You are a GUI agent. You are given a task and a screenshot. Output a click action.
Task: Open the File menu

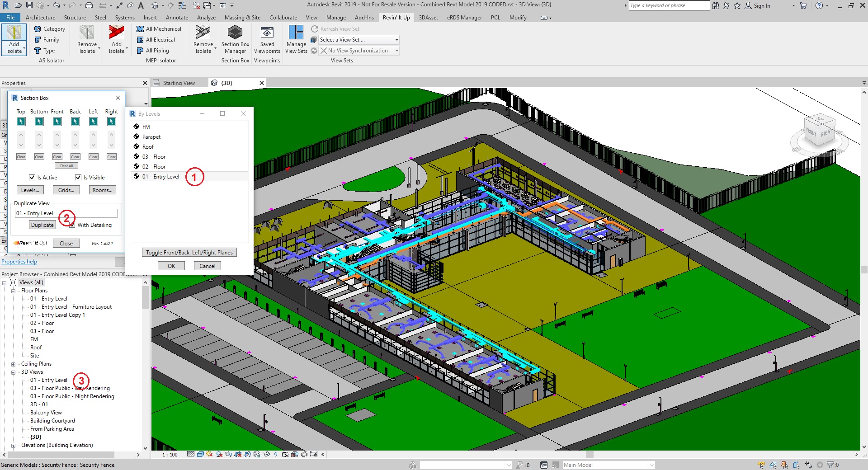point(10,18)
